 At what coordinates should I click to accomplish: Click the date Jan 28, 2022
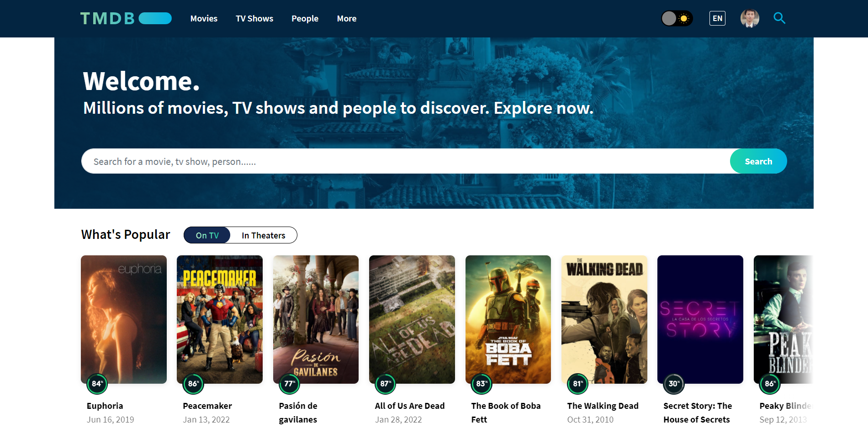click(398, 419)
